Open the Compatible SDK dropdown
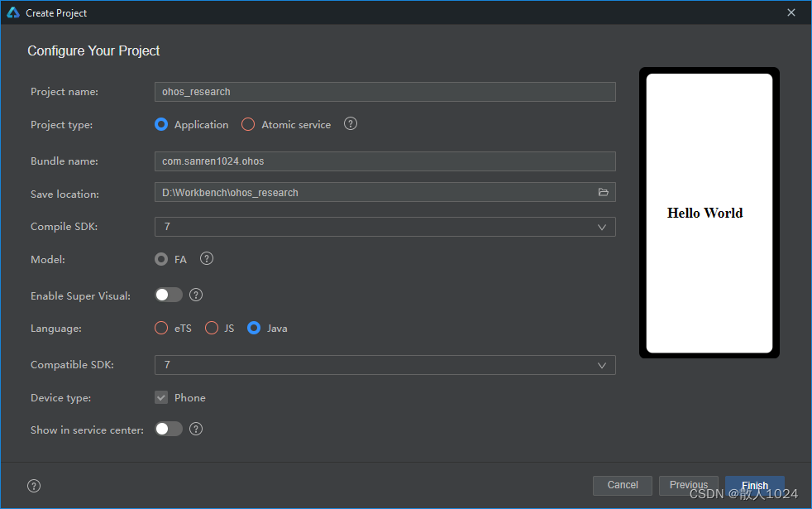 pos(385,365)
